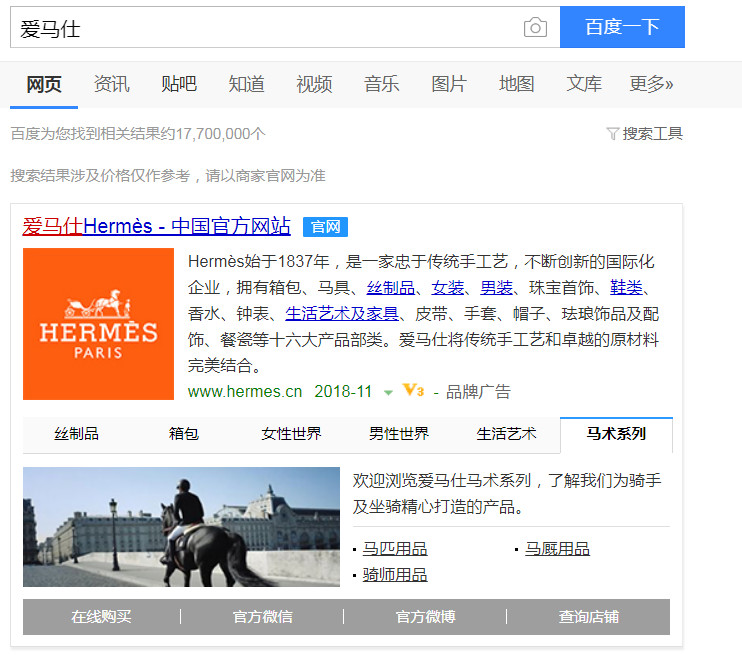Open 搜索工具 filter options
Image resolution: width=742 pixels, height=662 pixels.
[652, 134]
